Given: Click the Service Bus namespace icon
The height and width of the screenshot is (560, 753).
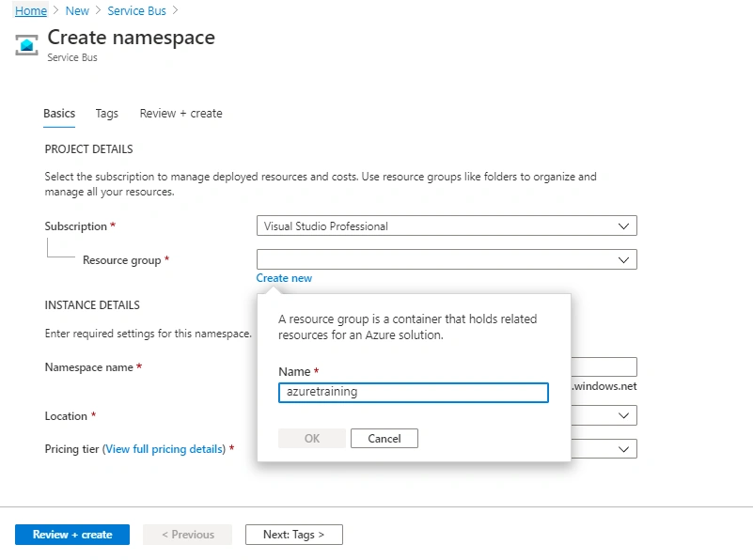Looking at the screenshot, I should coord(26,45).
